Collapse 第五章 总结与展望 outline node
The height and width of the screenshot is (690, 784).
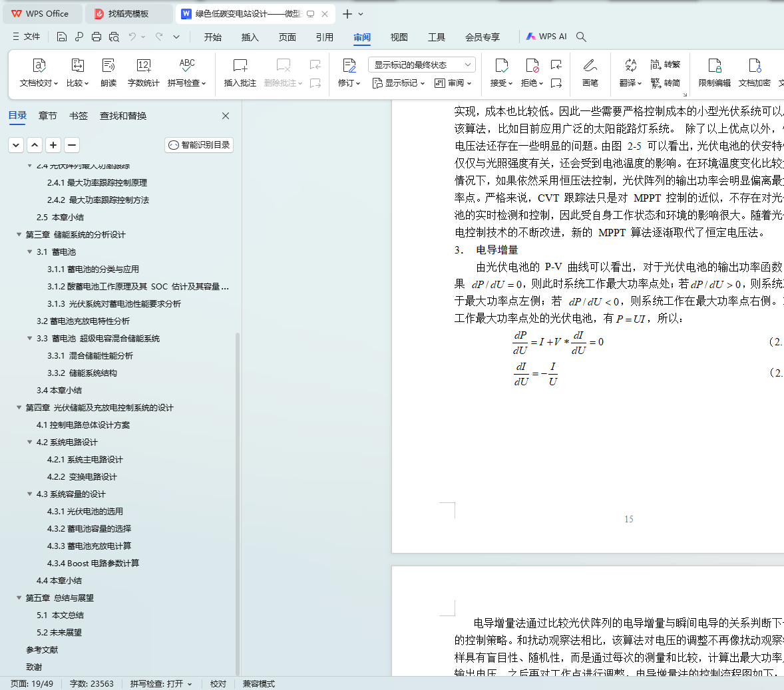click(19, 597)
